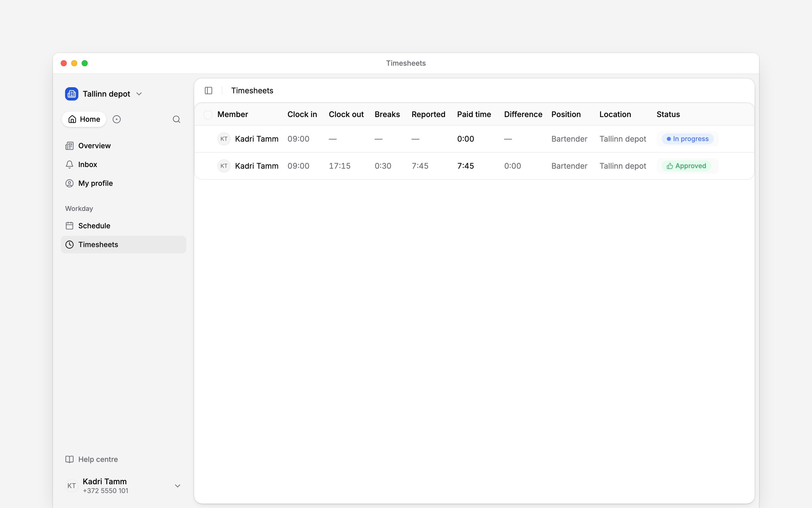Open the Home tab

84,119
